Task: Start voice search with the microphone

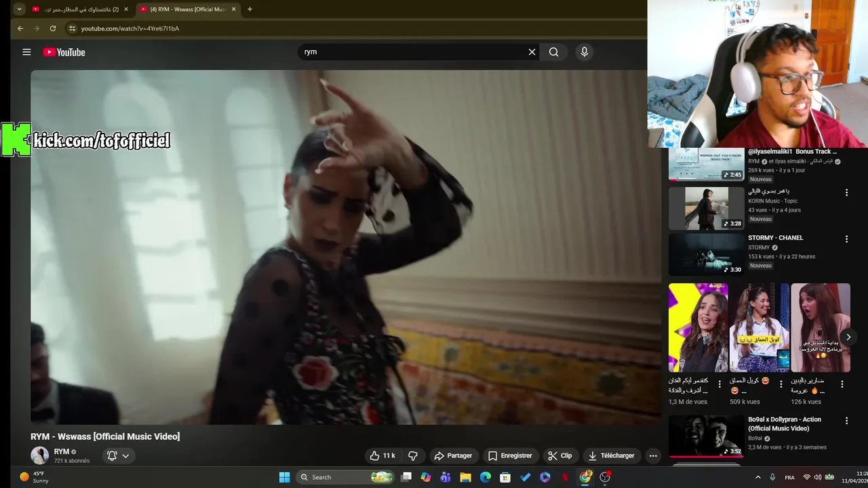Action: tap(585, 52)
